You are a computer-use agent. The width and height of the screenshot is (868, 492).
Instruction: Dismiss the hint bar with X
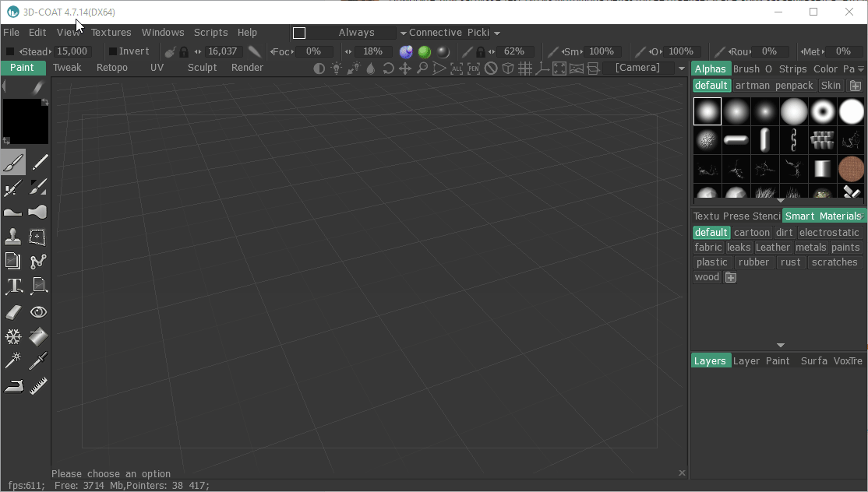coord(682,473)
